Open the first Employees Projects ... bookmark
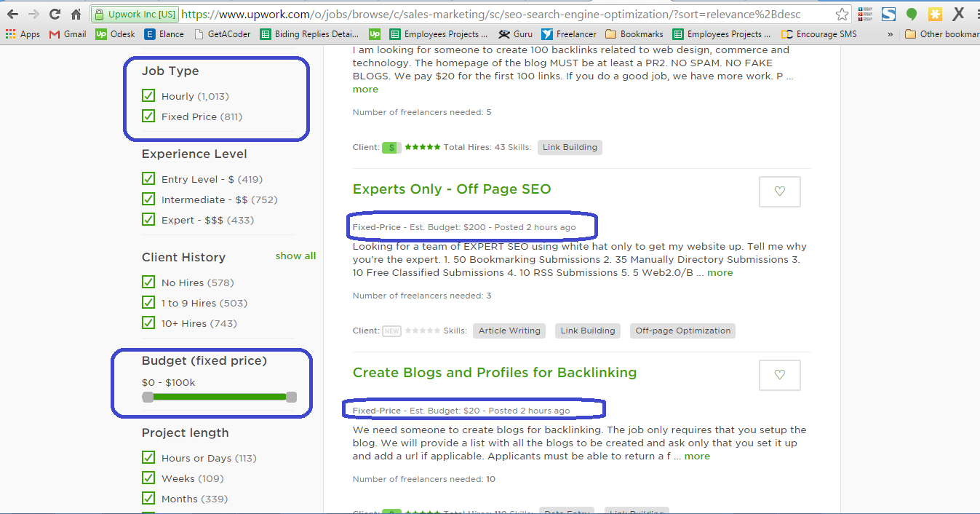Screen dimensions: 980x514 pyautogui.click(x=439, y=34)
